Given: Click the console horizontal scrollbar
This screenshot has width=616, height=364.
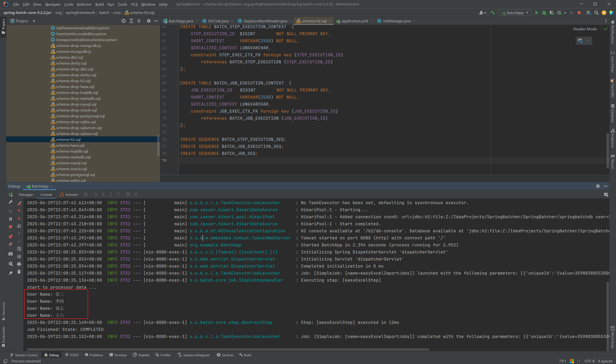Looking at the screenshot, I should [228, 349].
